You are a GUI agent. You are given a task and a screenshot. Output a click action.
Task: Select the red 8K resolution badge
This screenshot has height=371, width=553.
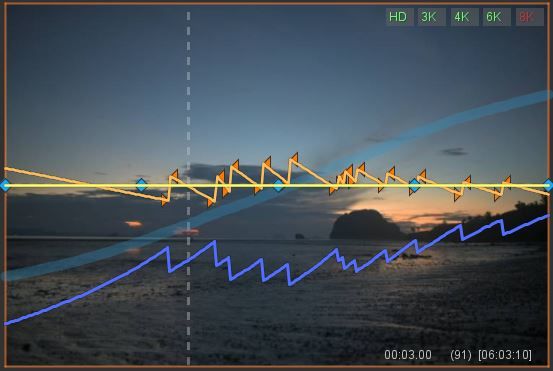tap(529, 17)
